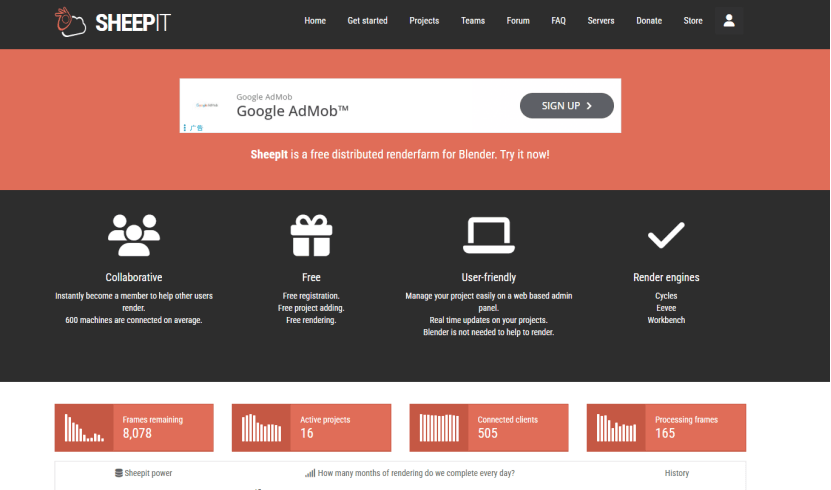
Task: Click the Sheepit power database icon
Action: [x=119, y=473]
